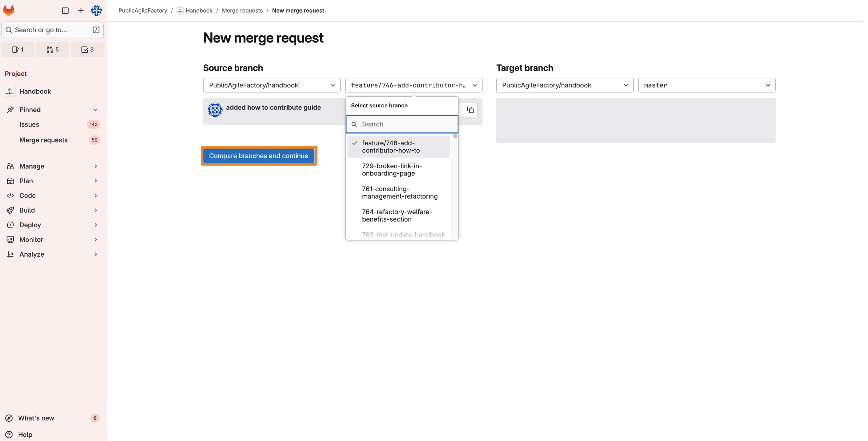Click the Handbook breadcrumb project icon

pos(180,11)
